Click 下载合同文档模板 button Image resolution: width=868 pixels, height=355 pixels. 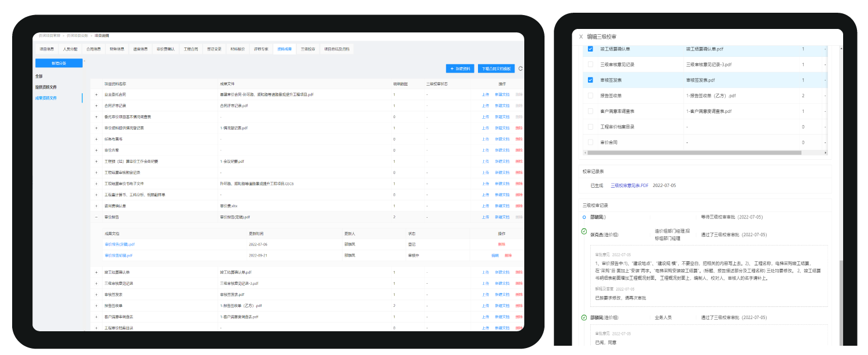[496, 68]
